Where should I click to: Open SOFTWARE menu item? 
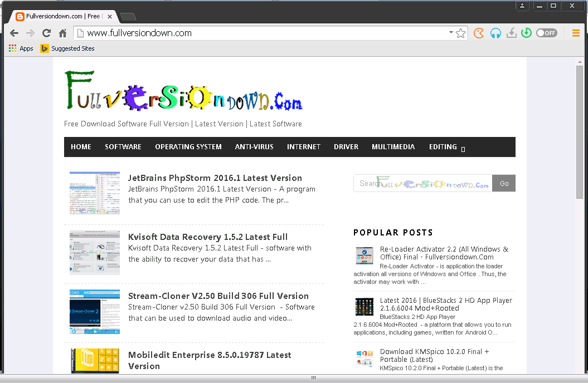(123, 147)
